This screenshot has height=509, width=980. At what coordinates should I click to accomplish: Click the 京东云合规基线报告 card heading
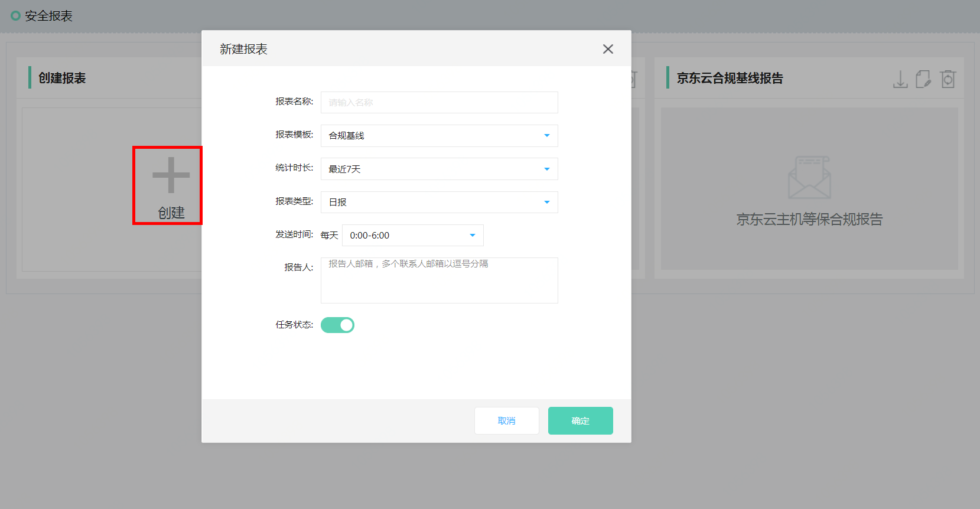coord(730,78)
